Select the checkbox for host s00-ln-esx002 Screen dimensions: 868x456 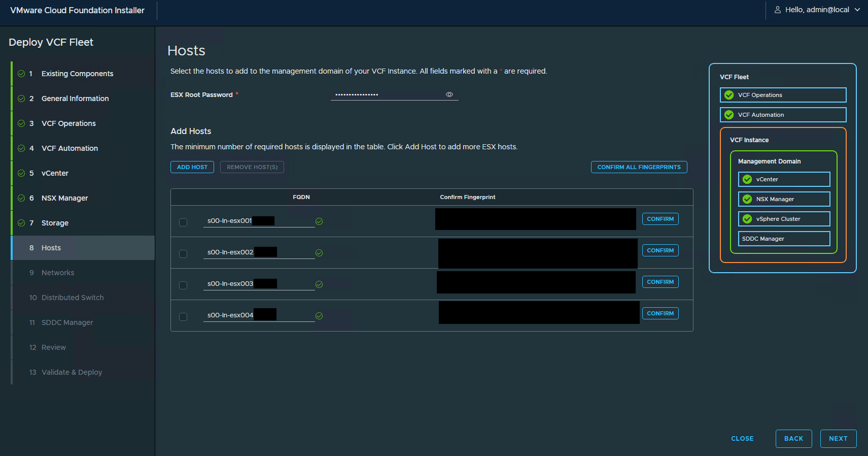pos(183,254)
